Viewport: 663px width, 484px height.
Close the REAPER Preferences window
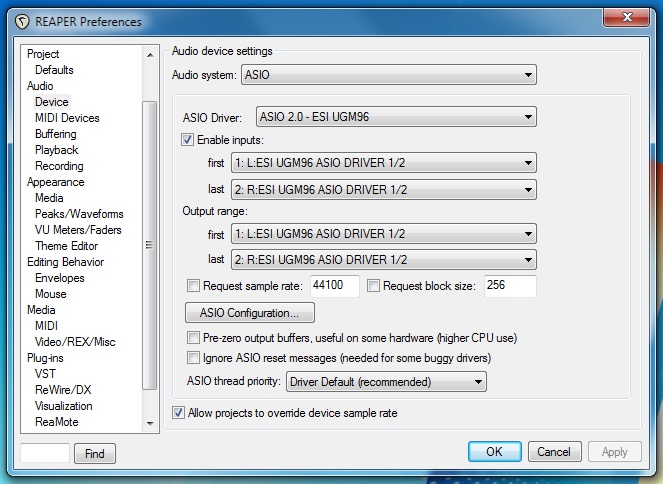[x=627, y=17]
